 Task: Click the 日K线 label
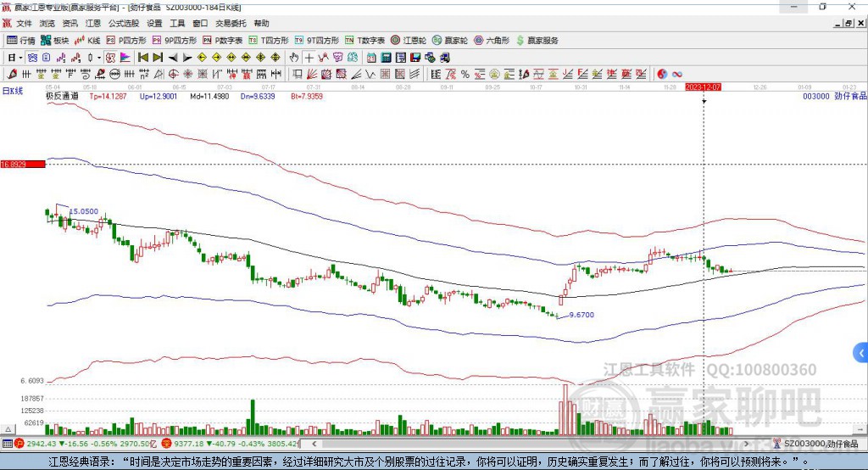click(12, 90)
